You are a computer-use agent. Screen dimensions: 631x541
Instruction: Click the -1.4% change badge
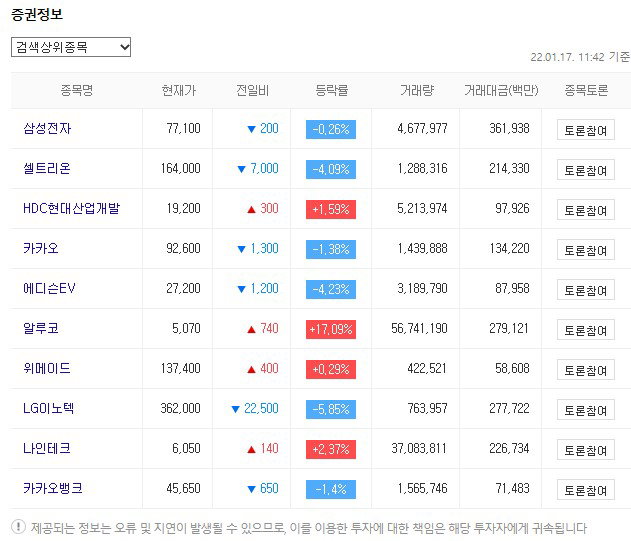pyautogui.click(x=331, y=489)
